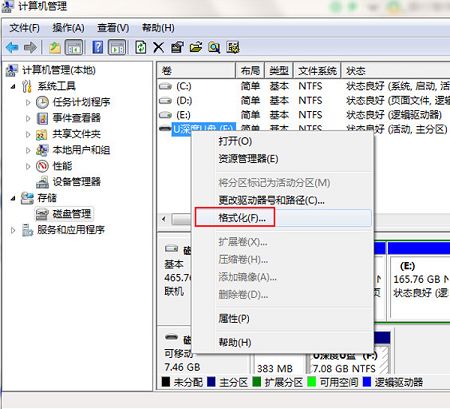
Task: Click the blue 逻辑驱动器 legend swatch
Action: click(x=367, y=382)
